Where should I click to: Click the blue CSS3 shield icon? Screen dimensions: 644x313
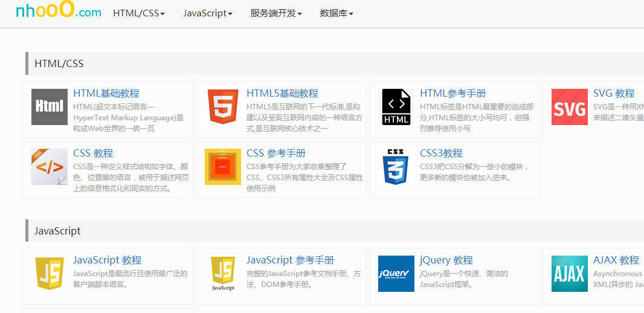pyautogui.click(x=396, y=167)
